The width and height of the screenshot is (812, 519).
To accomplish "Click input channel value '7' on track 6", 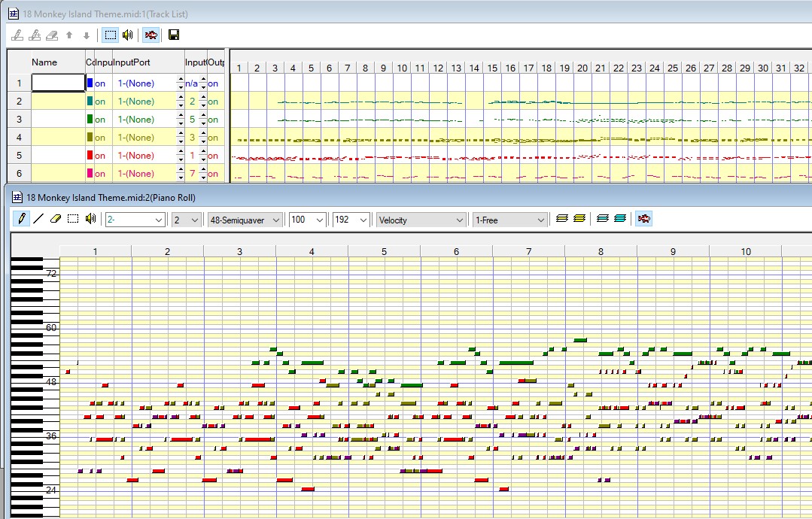I will point(192,174).
